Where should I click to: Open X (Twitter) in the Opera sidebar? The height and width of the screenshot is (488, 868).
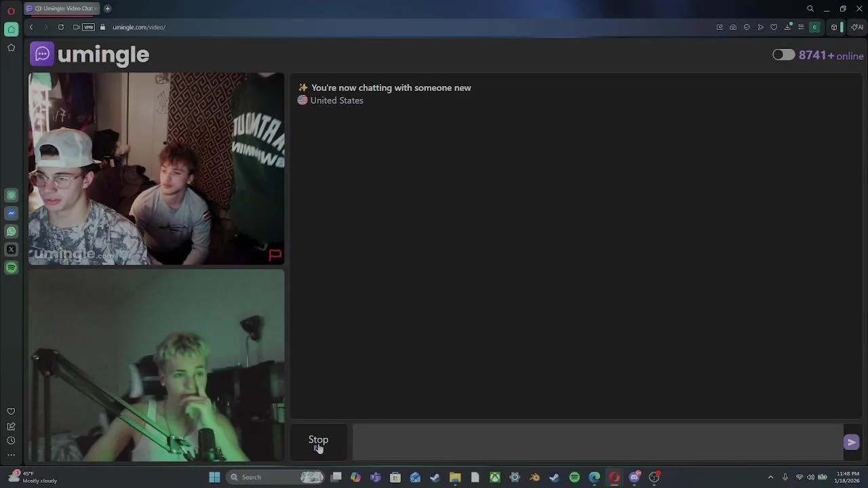coord(11,249)
